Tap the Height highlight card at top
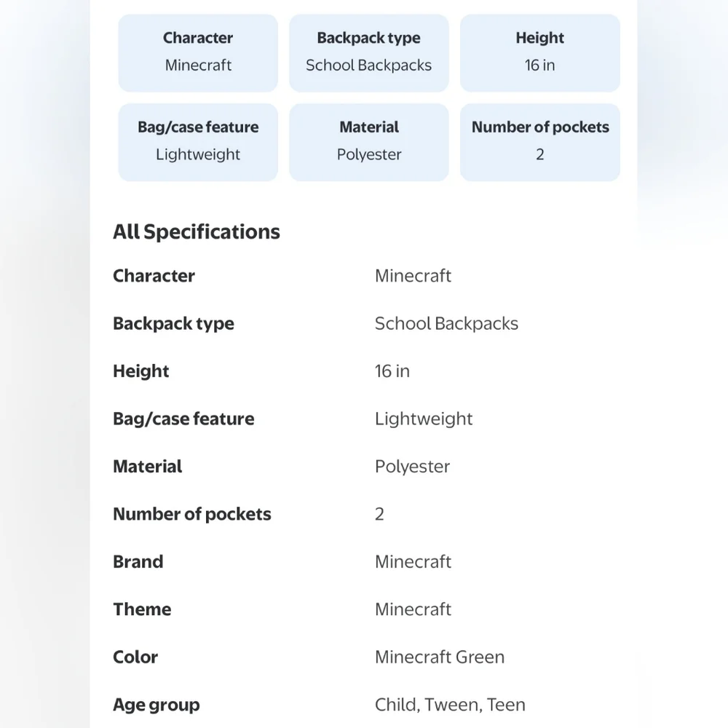Viewport: 728px width, 728px height. (539, 52)
